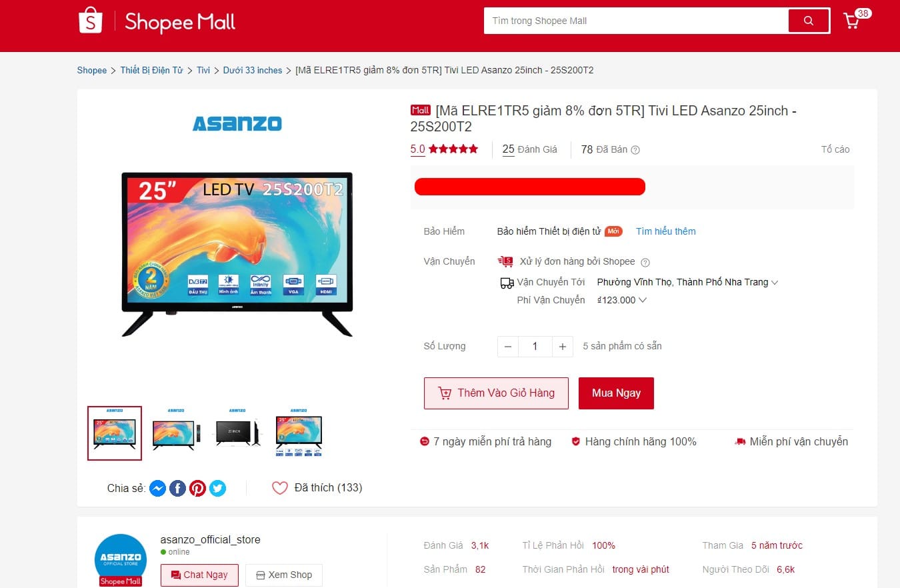Open Dưới 33 inches breadcrumb

[253, 70]
